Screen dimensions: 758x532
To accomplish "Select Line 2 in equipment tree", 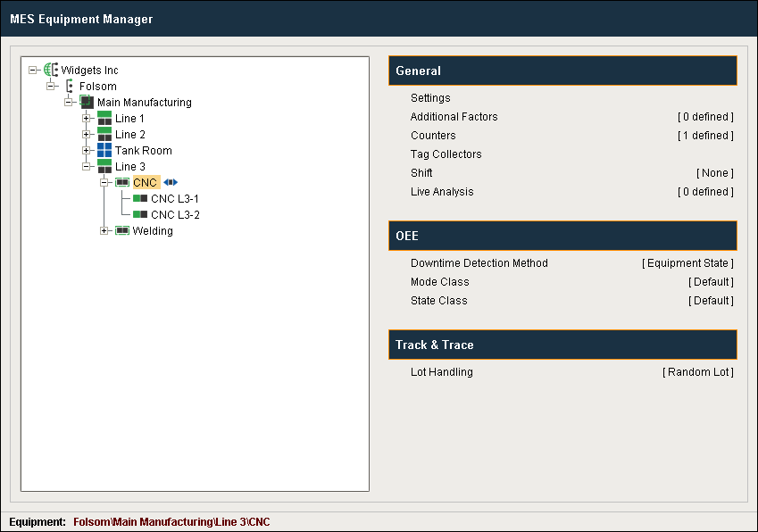I will [x=129, y=135].
